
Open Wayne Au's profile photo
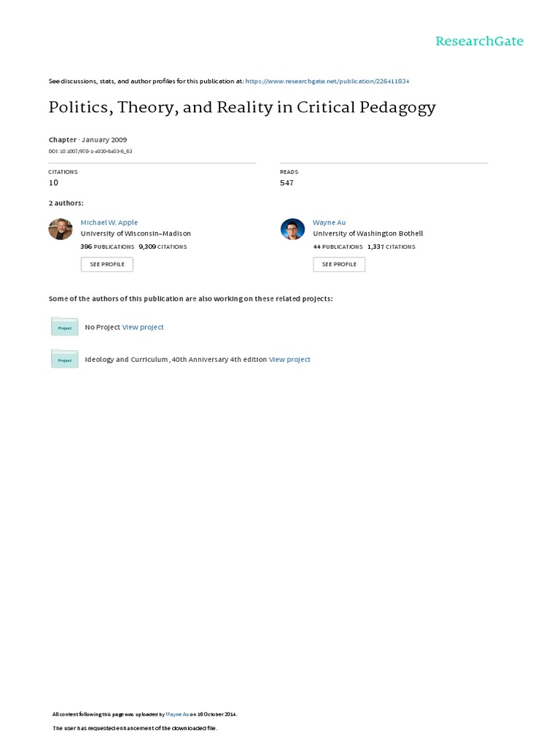click(292, 229)
